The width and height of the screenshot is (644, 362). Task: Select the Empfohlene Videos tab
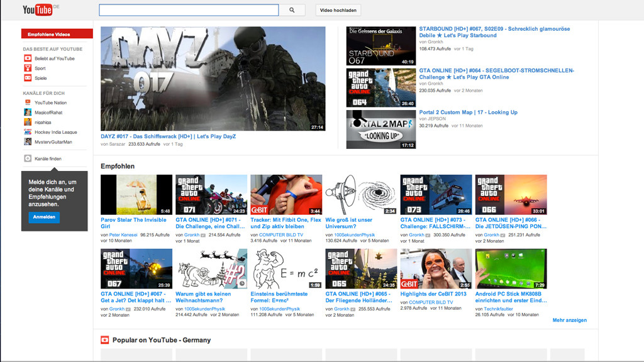57,34
